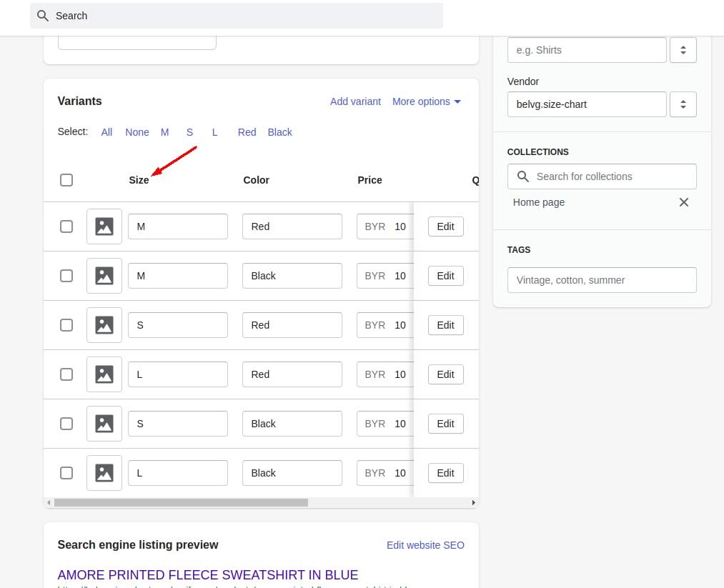Select variants with size M

165,132
